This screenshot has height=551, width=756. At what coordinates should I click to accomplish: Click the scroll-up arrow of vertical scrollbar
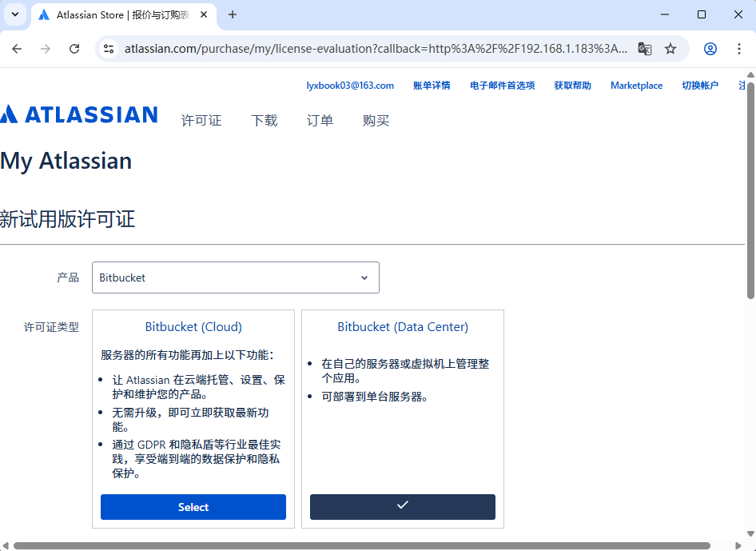click(750, 75)
